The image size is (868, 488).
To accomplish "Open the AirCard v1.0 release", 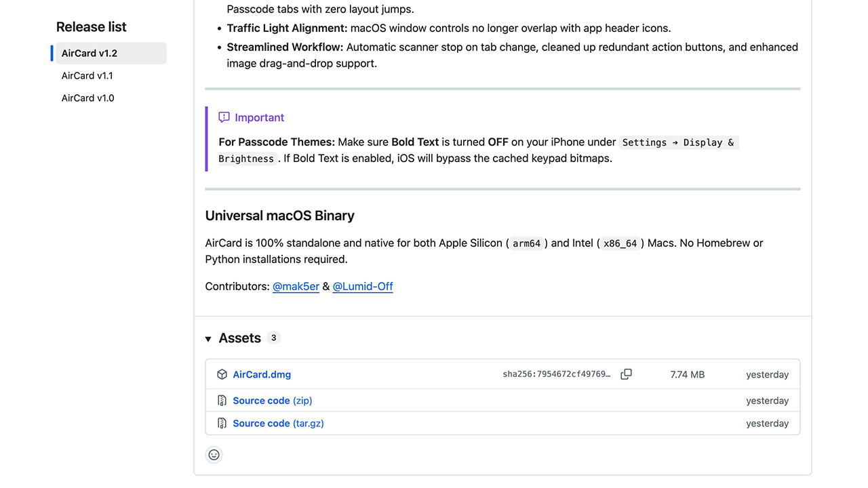I will click(88, 98).
